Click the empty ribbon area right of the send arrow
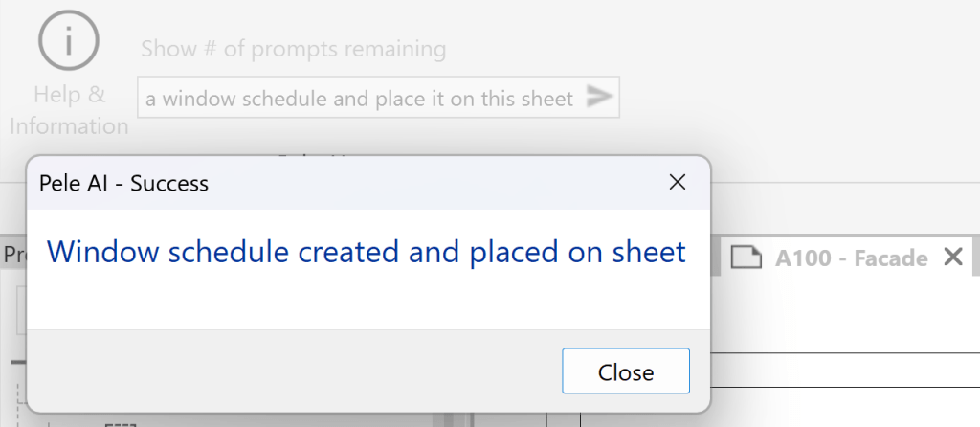This screenshot has height=427, width=980. [x=794, y=96]
